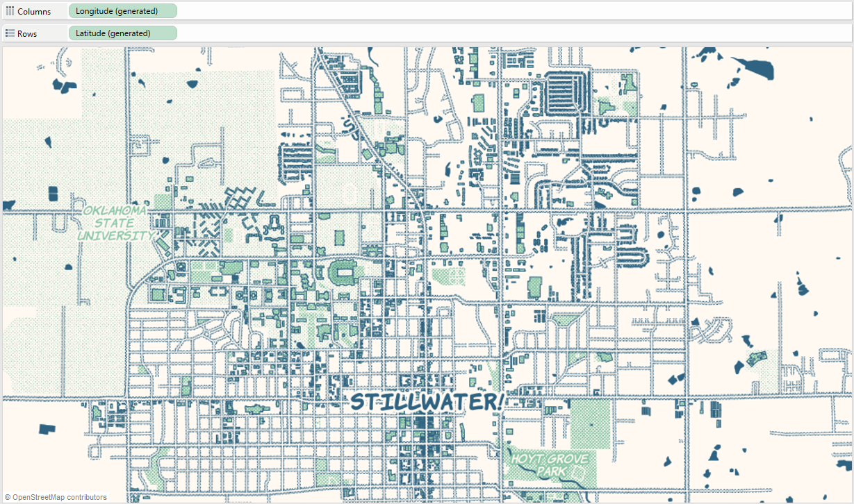Click the empty area of the Rows shelf
Viewport: 854px width, 504px height.
tap(417, 33)
